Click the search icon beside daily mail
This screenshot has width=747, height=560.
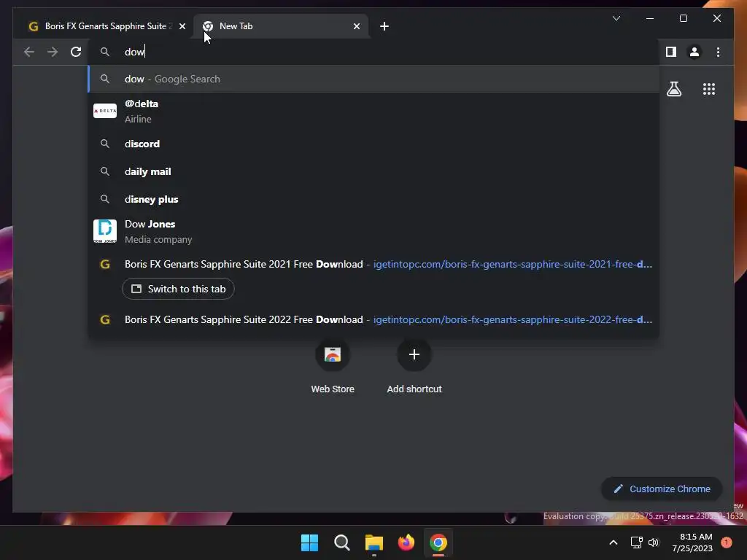pyautogui.click(x=105, y=171)
